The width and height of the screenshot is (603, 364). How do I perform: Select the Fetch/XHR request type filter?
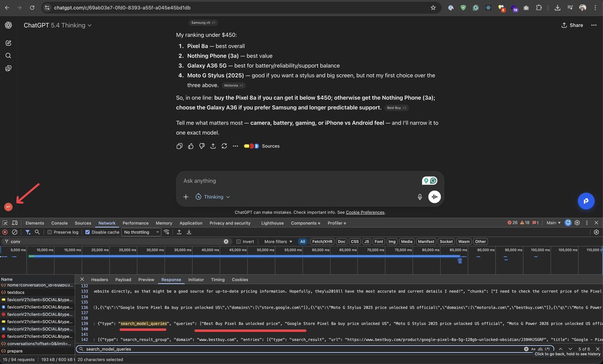tap(323, 241)
